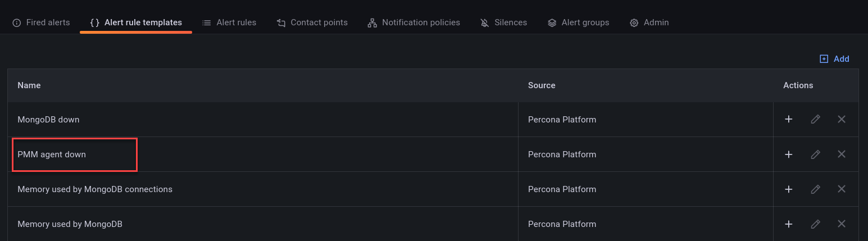Select the PMM agent down template name

point(52,154)
